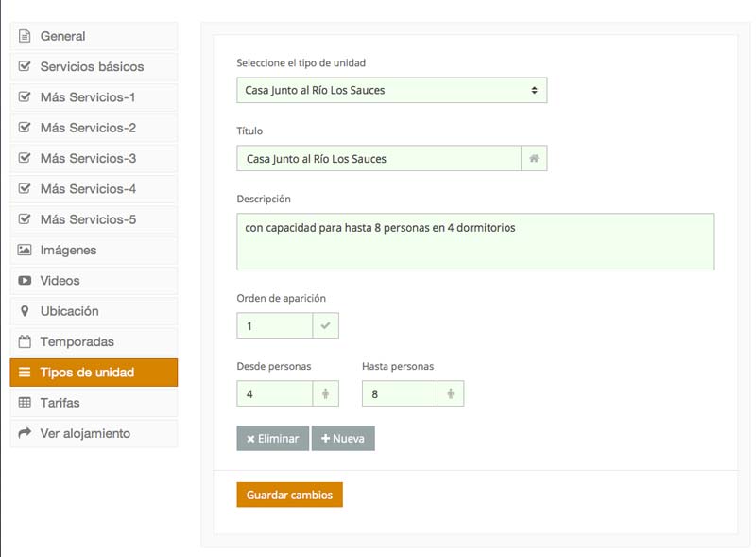Click the person icon beside Desde personas
This screenshot has width=756, height=557.
point(325,393)
